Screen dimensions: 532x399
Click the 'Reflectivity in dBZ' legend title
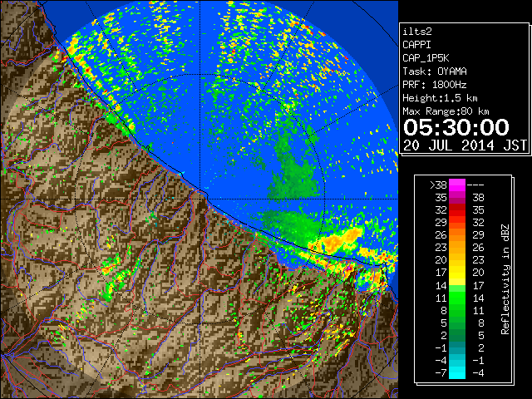505,279
